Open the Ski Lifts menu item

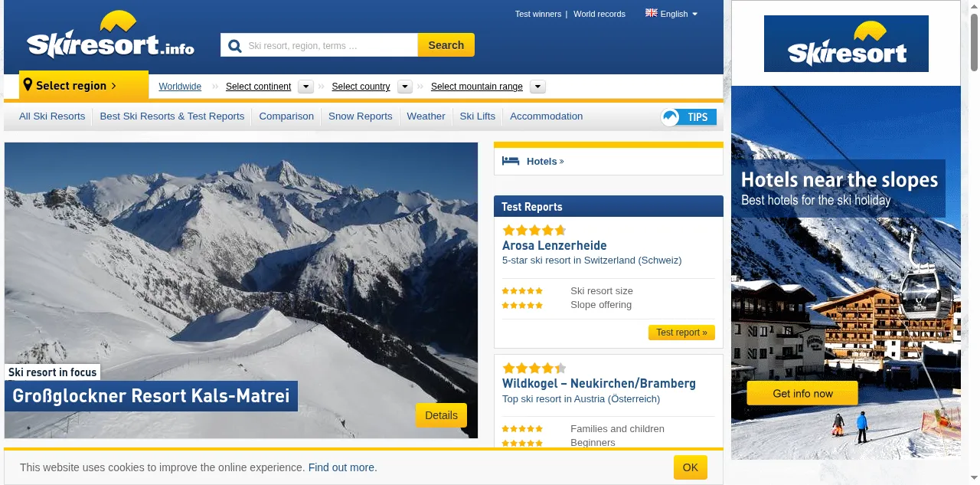pos(478,116)
